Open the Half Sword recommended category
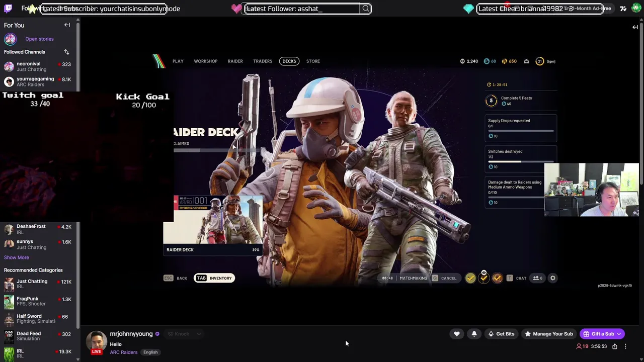 tap(38, 319)
